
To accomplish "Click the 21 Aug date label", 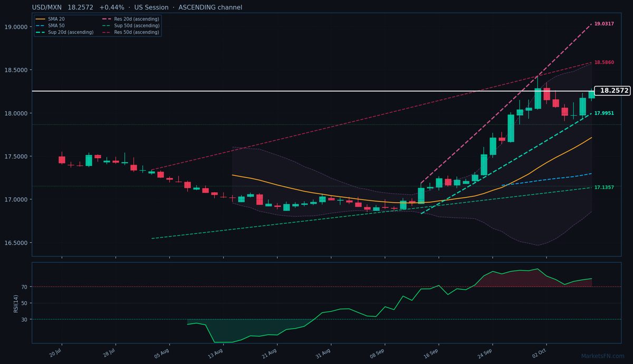I will [x=270, y=352].
